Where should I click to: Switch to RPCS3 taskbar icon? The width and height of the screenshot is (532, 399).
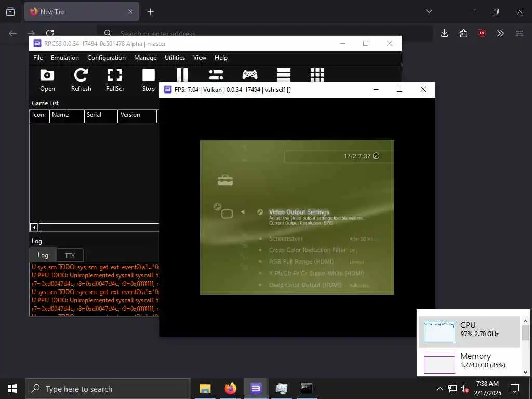[256, 389]
